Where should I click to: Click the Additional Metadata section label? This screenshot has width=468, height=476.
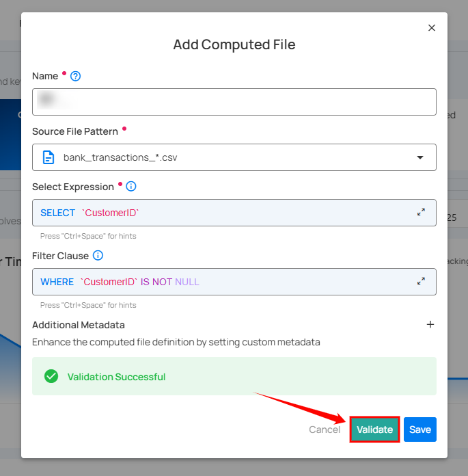tap(79, 325)
